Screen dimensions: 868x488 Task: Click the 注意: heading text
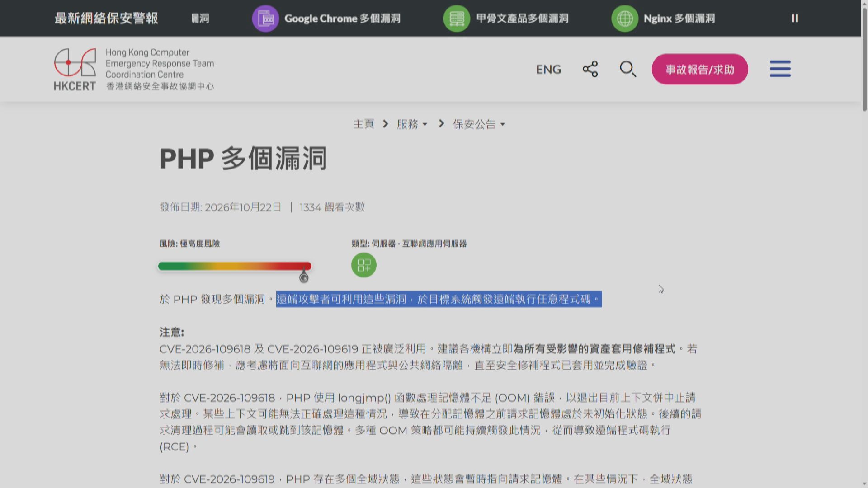coord(171,333)
